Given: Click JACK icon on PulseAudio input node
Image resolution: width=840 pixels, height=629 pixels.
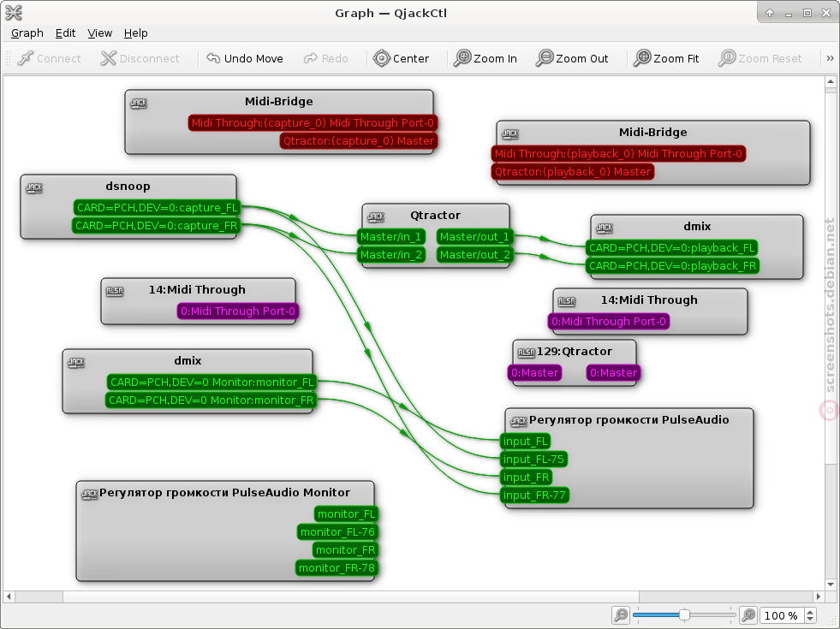Looking at the screenshot, I should [519, 421].
